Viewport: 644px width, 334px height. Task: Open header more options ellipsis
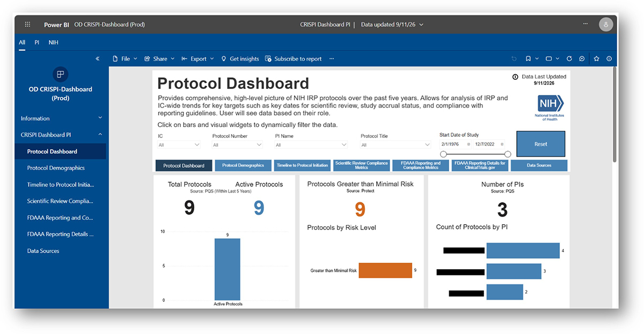pyautogui.click(x=587, y=25)
